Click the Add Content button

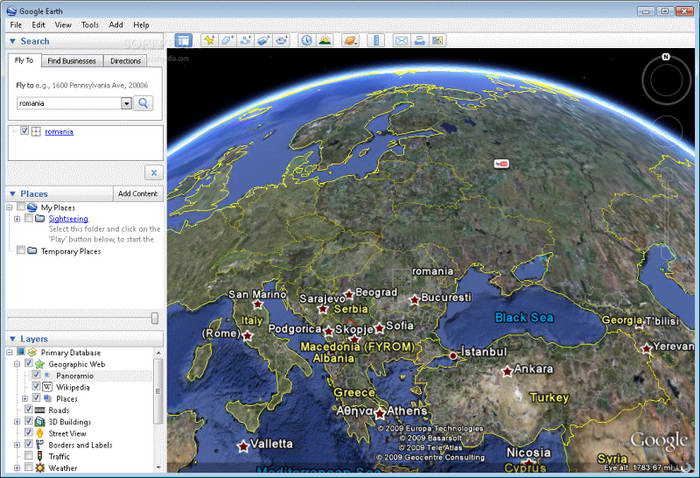[x=137, y=193]
